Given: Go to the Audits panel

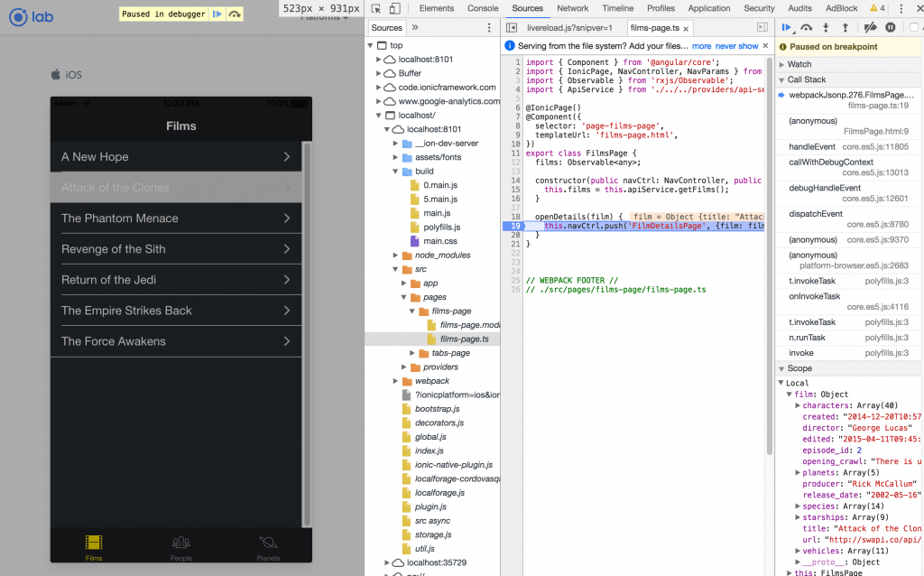Looking at the screenshot, I should coord(800,8).
